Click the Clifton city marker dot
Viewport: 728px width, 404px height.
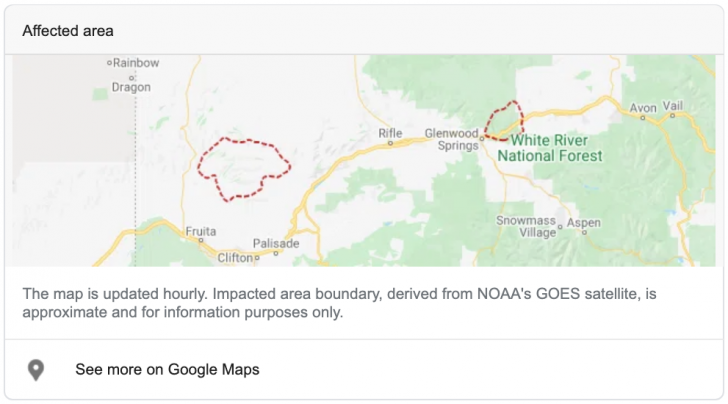coord(257,257)
